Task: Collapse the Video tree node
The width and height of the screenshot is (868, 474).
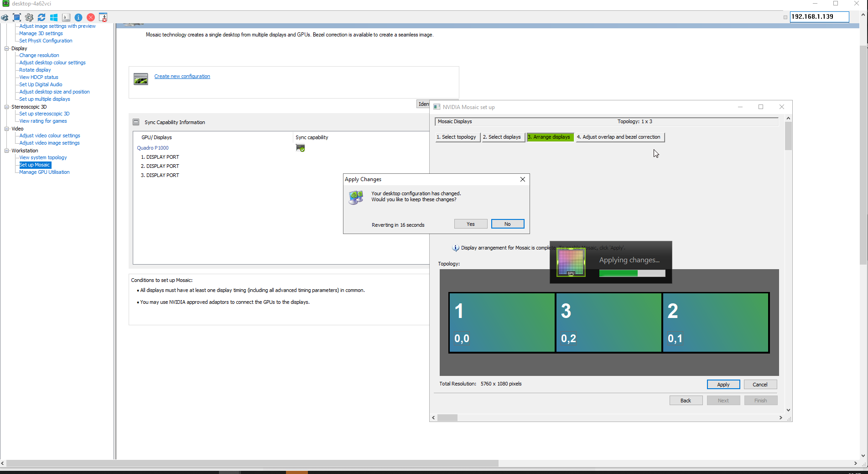Action: 7,129
